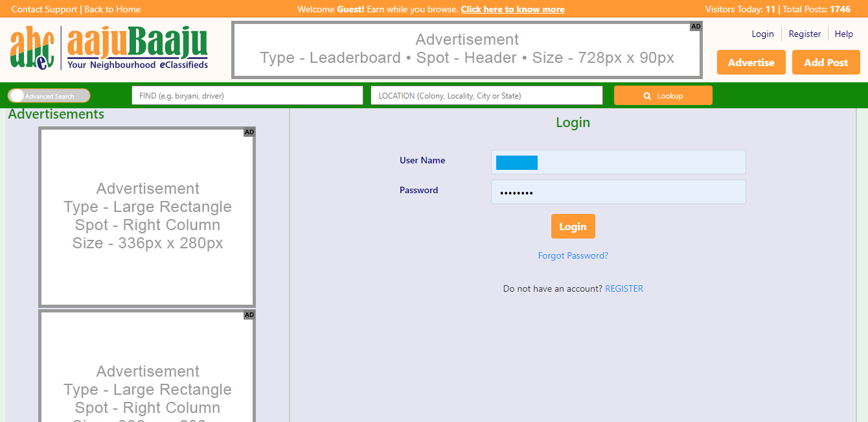Open the Forgot Password link
Viewport: 868px width, 422px height.
(573, 255)
